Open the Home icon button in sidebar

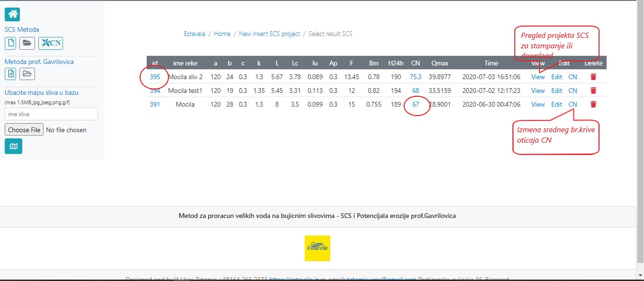coord(12,14)
